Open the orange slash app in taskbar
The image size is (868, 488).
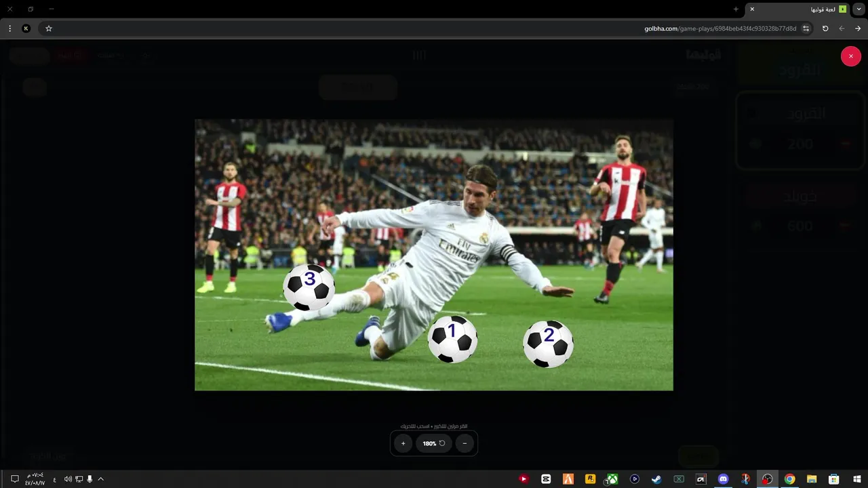(568, 479)
